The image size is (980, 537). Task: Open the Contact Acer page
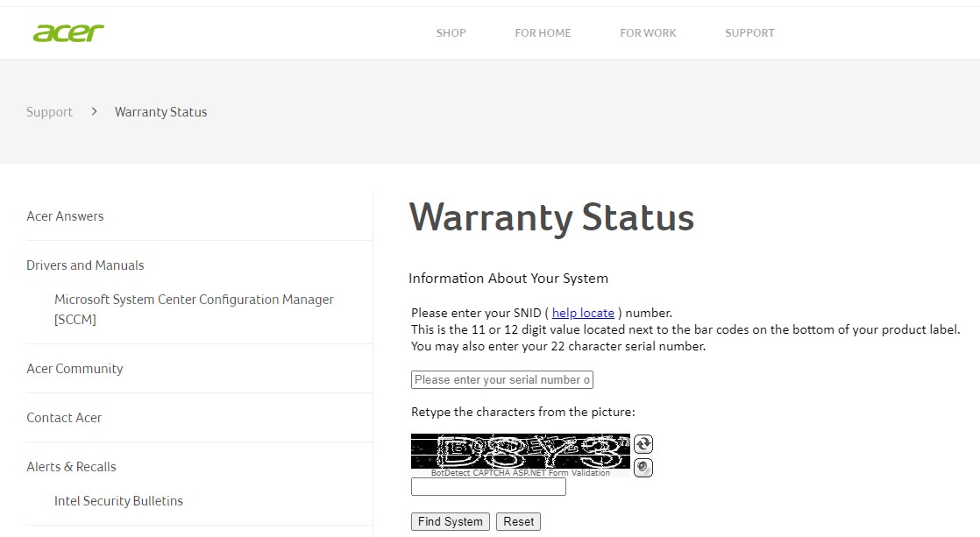[x=64, y=418]
